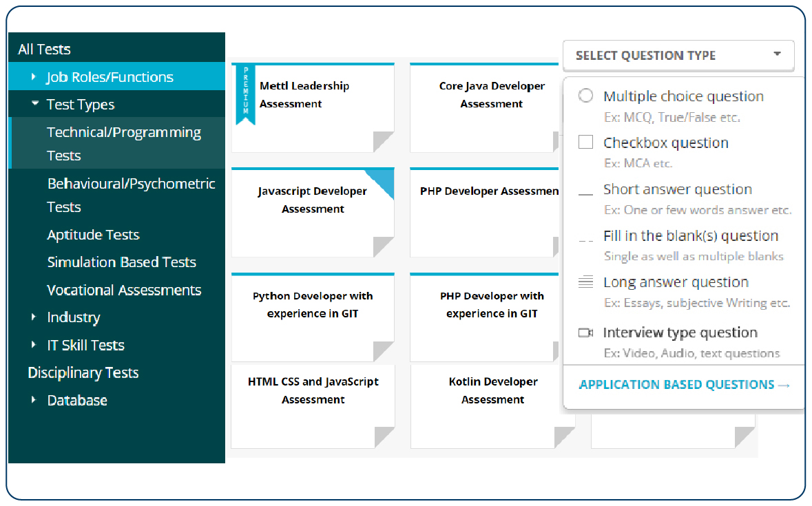812x506 pixels.
Task: Click the Fill in the blanks dashes icon
Action: tap(585, 240)
